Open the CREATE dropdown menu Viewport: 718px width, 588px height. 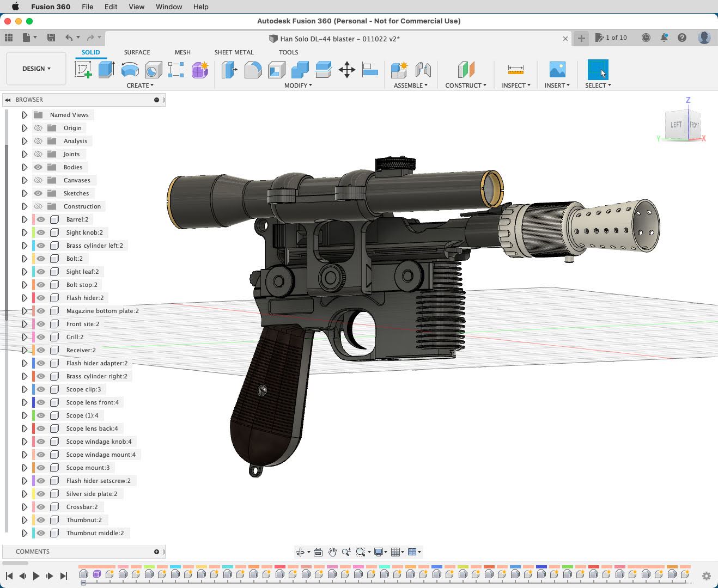coord(140,85)
